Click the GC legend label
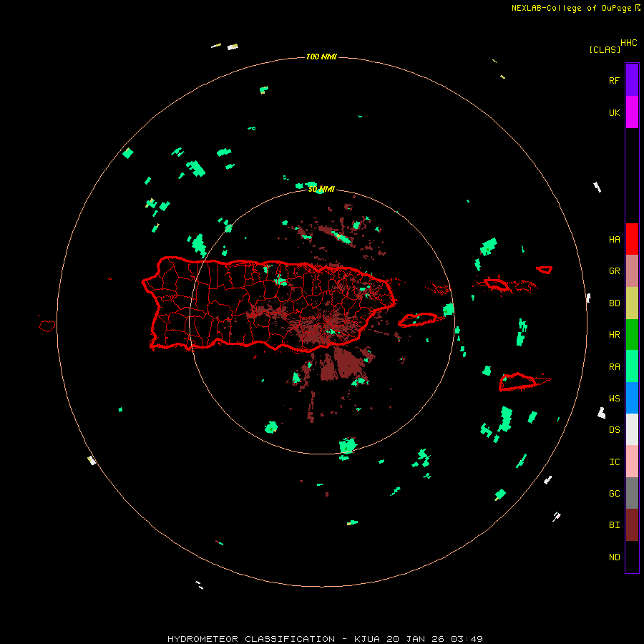Screen dimensions: 644x644 [x=614, y=493]
